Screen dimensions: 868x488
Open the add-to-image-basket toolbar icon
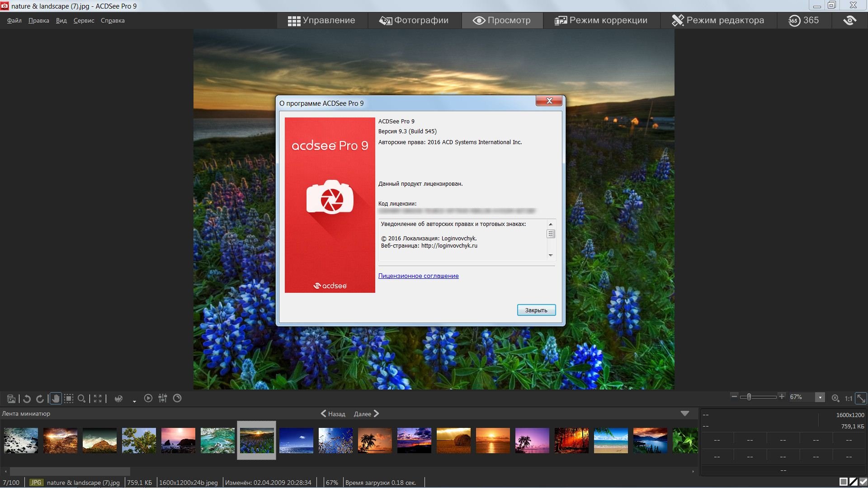12,399
